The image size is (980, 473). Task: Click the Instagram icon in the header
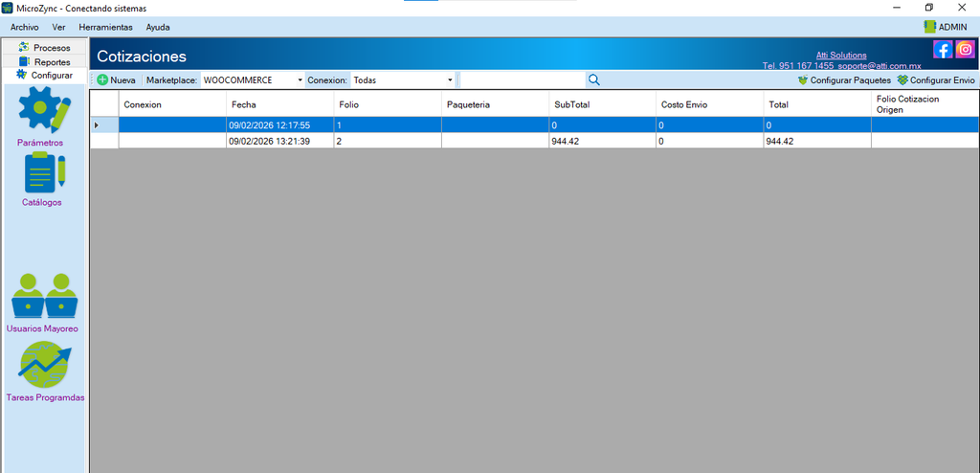(965, 50)
